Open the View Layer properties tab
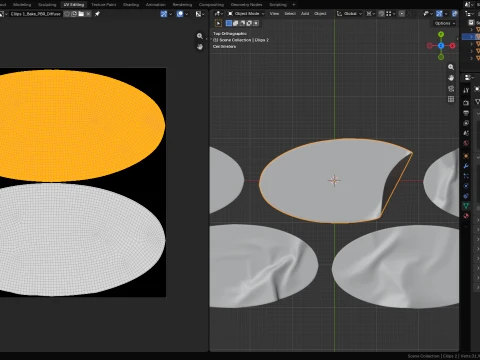 (466, 123)
